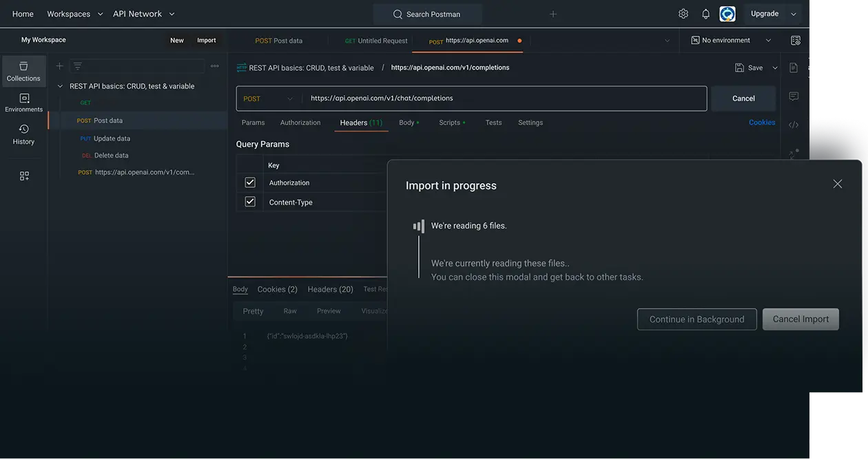
Task: Expand the chevron beside the Upgrade button
Action: [x=794, y=14]
